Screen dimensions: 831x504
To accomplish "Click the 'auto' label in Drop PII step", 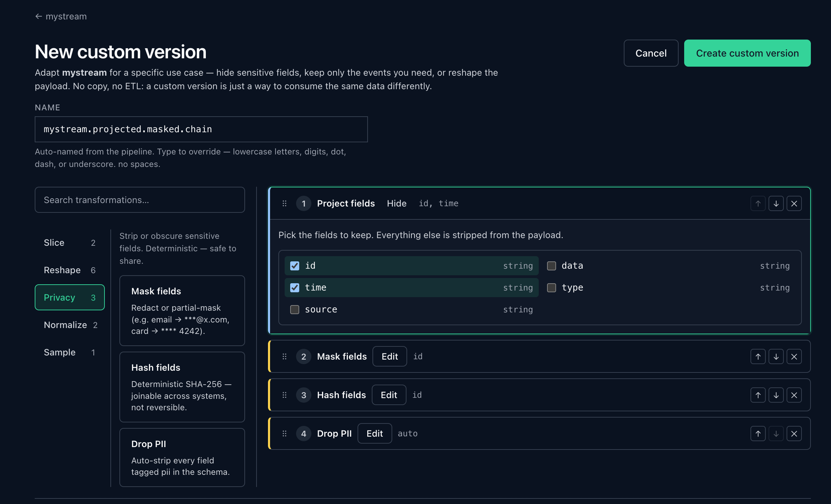I will click(x=408, y=434).
